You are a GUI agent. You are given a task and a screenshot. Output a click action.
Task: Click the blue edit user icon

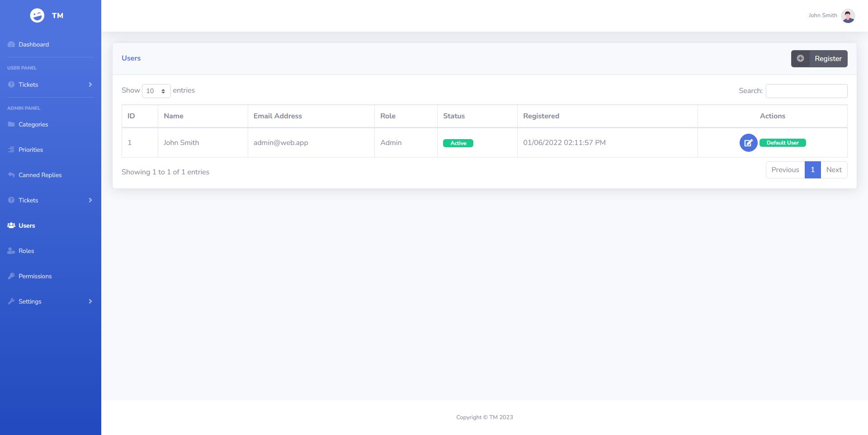(x=748, y=143)
